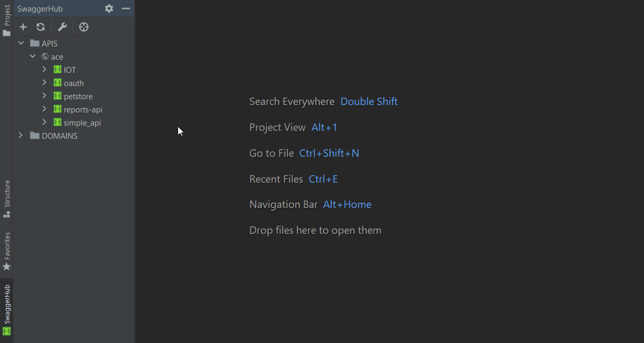Expand the IOT API node
Viewport: 644px width, 343px height.
point(45,70)
